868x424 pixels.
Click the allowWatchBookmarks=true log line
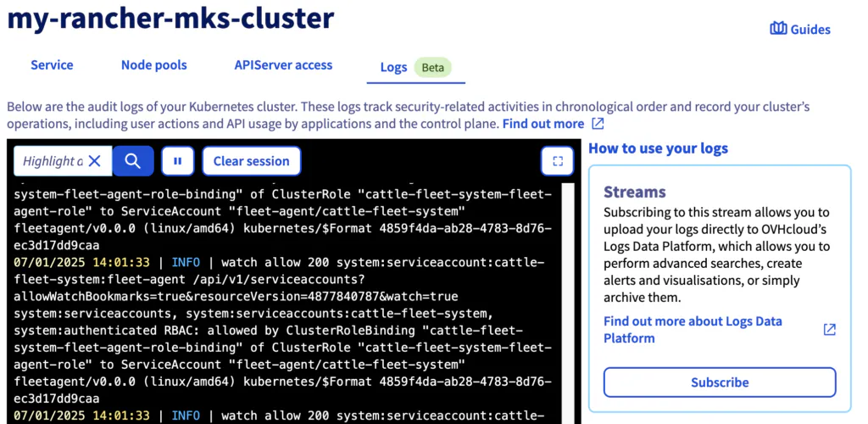pyautogui.click(x=236, y=296)
